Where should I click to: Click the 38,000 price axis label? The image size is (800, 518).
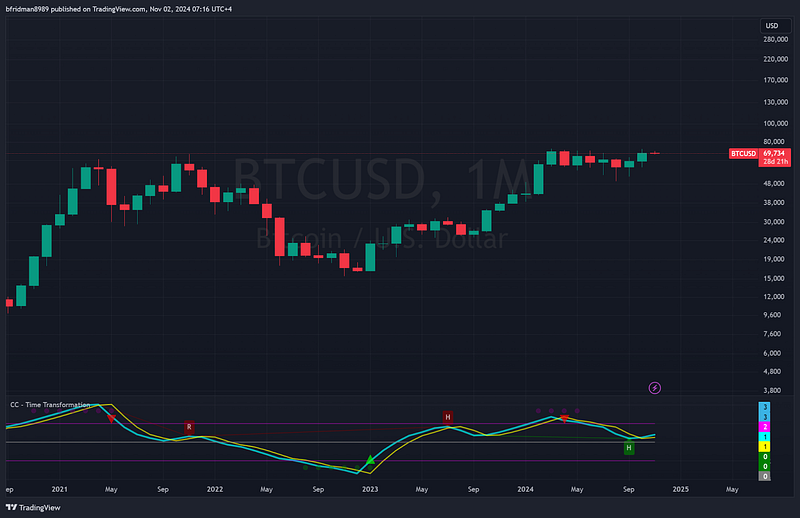pyautogui.click(x=776, y=203)
